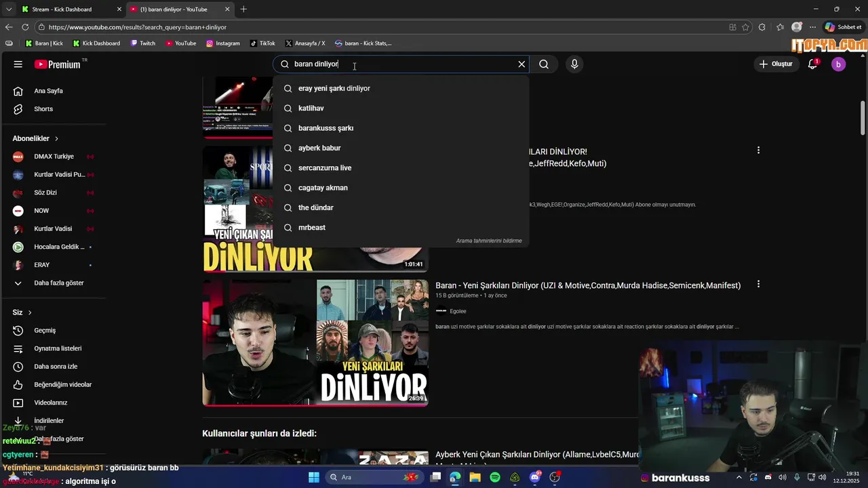
Task: Click inside the 'baran dinliyor' search field
Action: (400, 64)
